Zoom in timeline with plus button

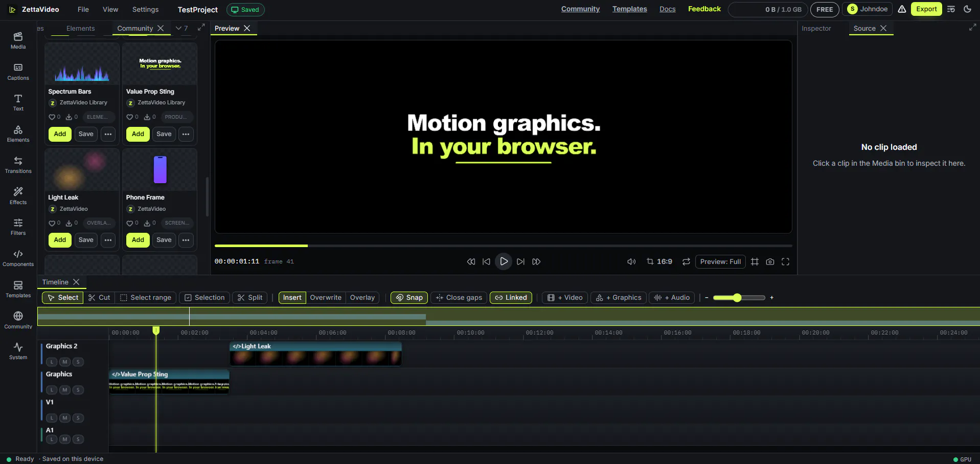click(x=771, y=298)
